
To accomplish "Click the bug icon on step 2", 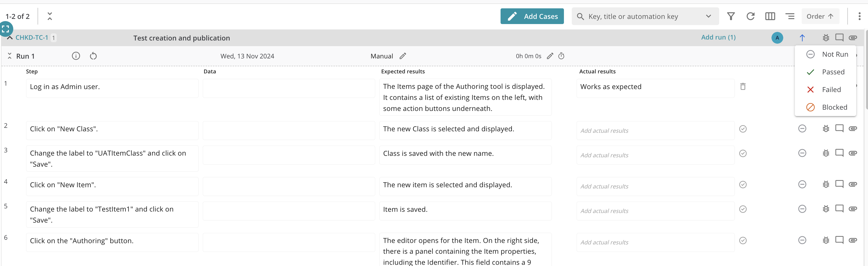I will (826, 129).
